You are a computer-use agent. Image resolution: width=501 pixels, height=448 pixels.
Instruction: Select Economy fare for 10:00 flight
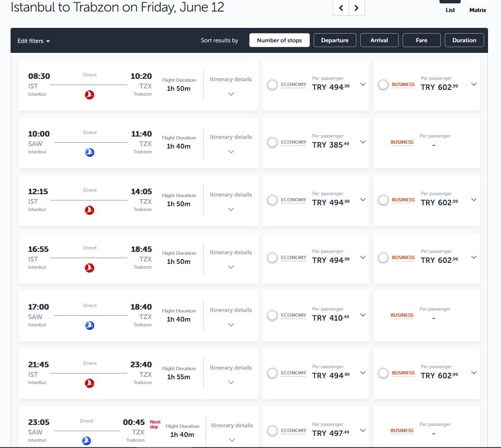272,142
